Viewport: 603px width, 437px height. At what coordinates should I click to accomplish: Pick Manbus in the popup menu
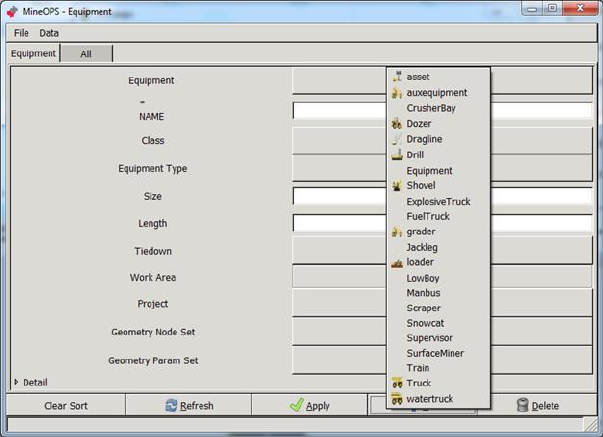pos(438,293)
